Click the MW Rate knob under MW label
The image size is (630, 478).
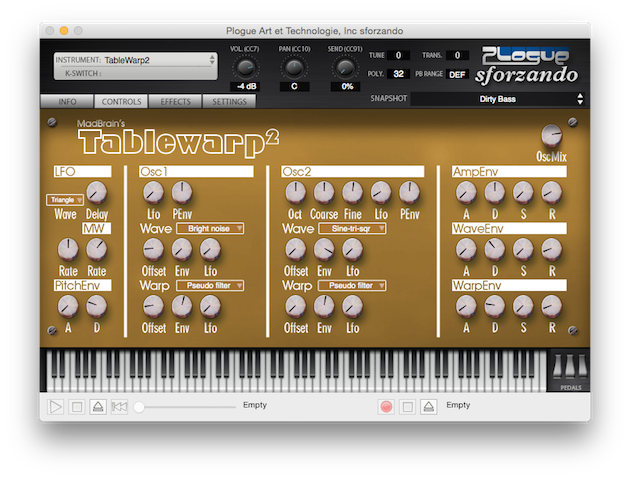point(97,249)
